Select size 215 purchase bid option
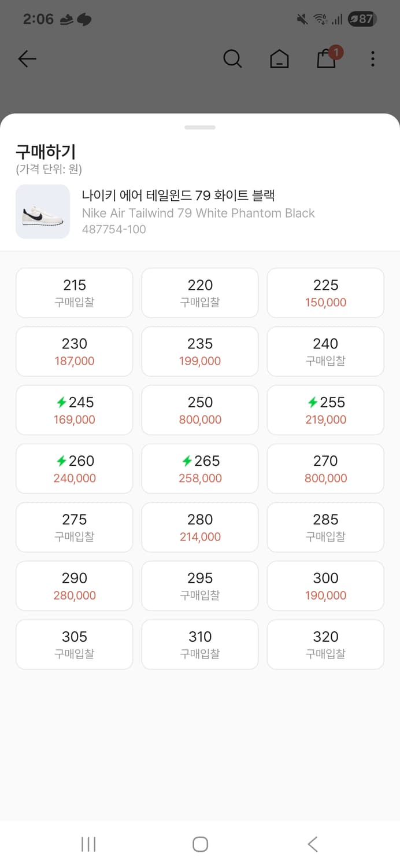 75,293
